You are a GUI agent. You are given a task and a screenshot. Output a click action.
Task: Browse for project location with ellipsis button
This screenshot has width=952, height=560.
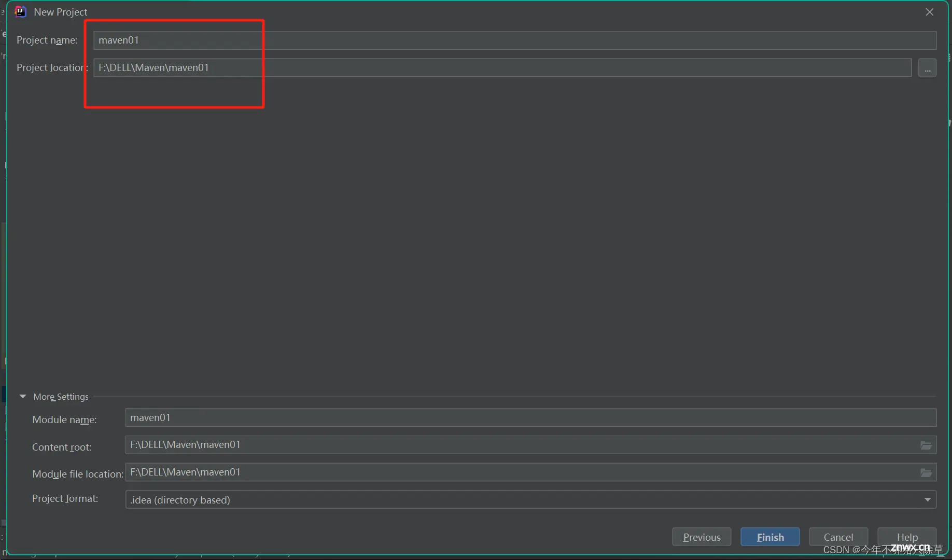point(927,68)
